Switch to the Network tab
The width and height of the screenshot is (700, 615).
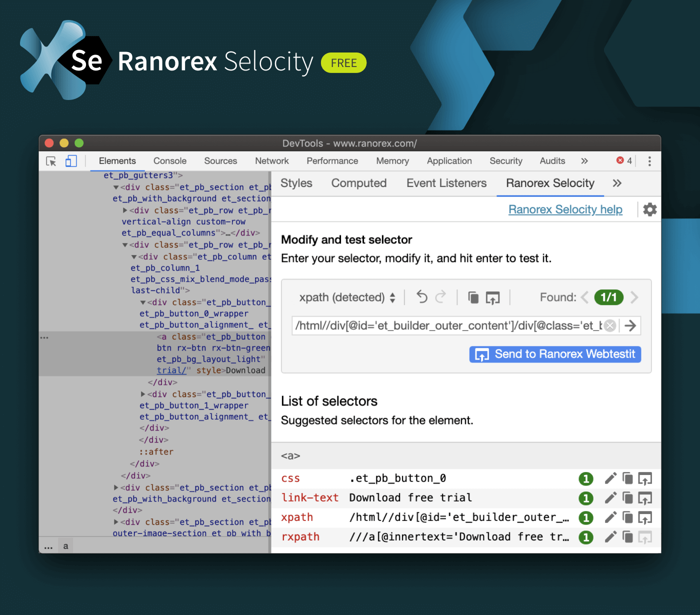tap(271, 161)
